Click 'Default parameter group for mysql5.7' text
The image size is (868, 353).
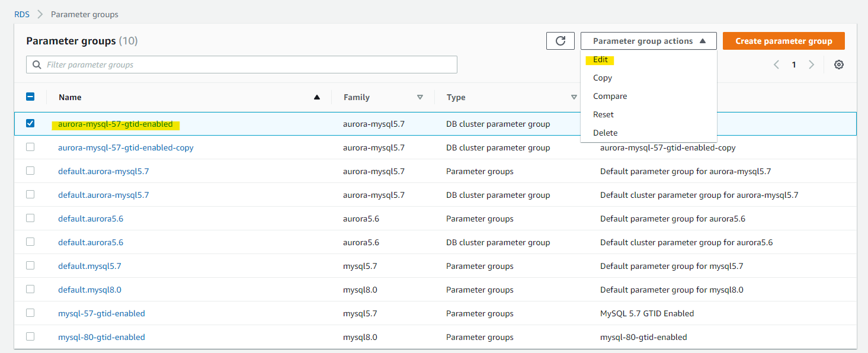[672, 266]
